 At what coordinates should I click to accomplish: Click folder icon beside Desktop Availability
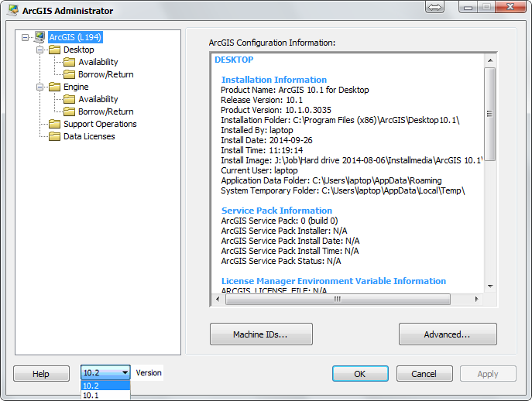(69, 62)
